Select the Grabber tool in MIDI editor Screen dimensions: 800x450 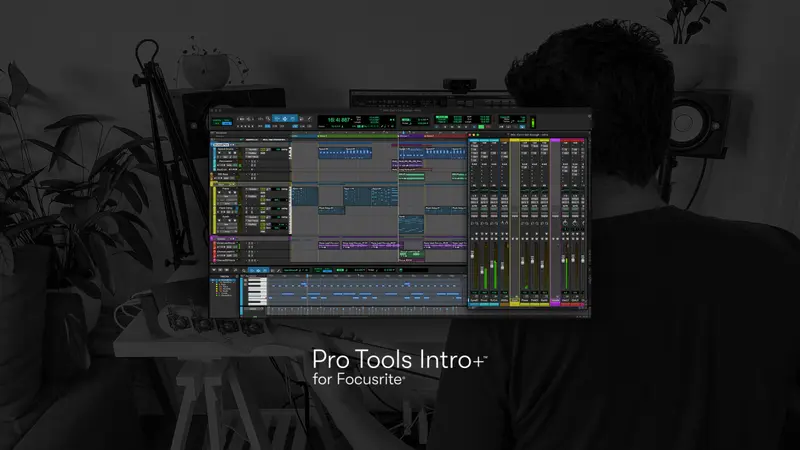coord(265,270)
